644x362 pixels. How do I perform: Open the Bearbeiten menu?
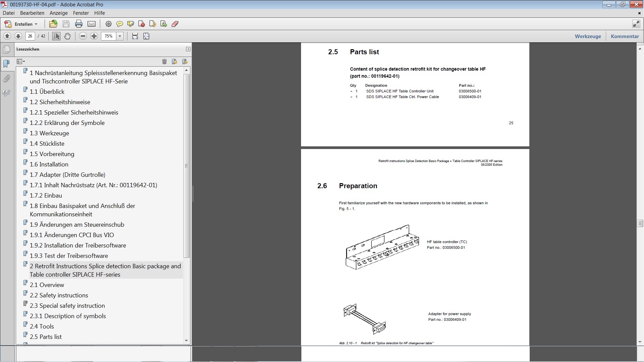pyautogui.click(x=32, y=13)
